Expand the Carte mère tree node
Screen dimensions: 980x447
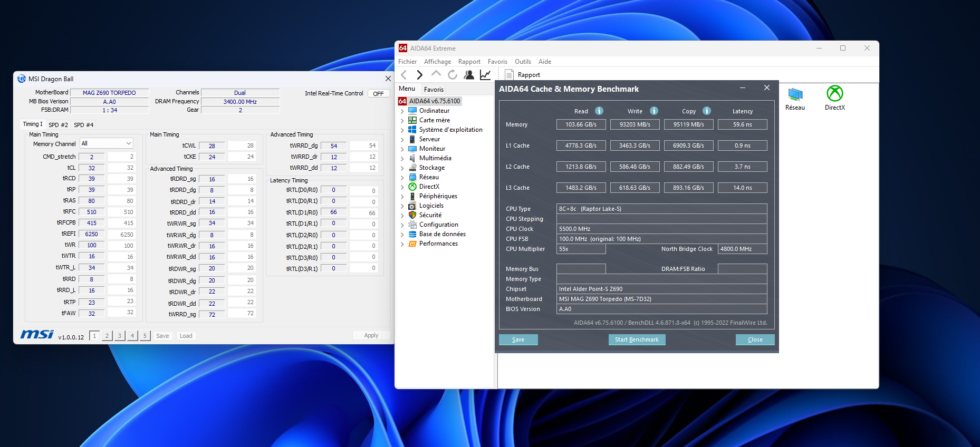[402, 121]
